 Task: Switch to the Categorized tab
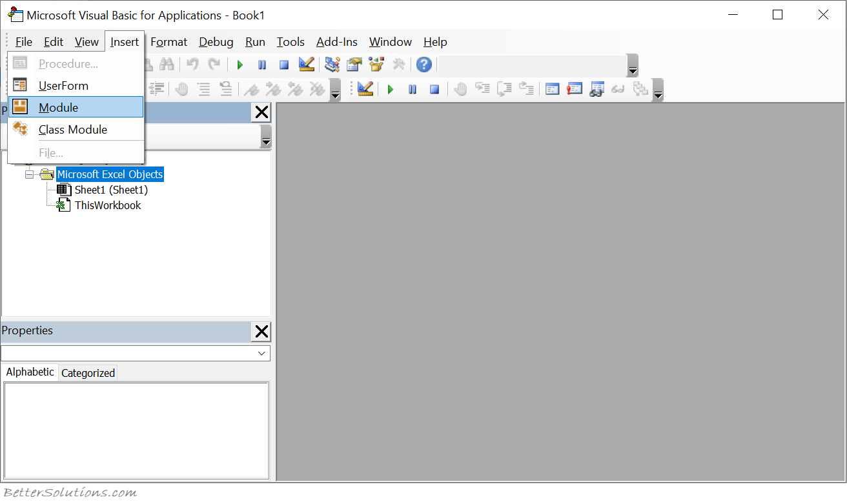(x=88, y=373)
